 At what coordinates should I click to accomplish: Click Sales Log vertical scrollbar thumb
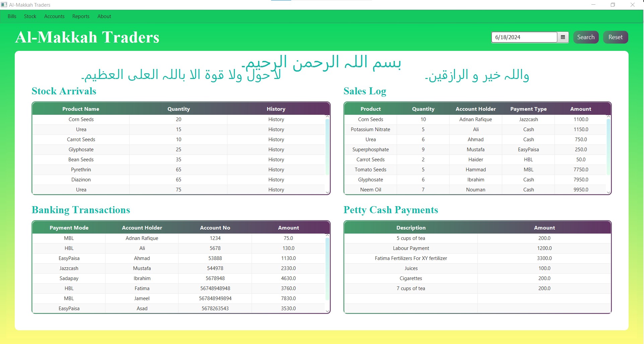[608, 147]
